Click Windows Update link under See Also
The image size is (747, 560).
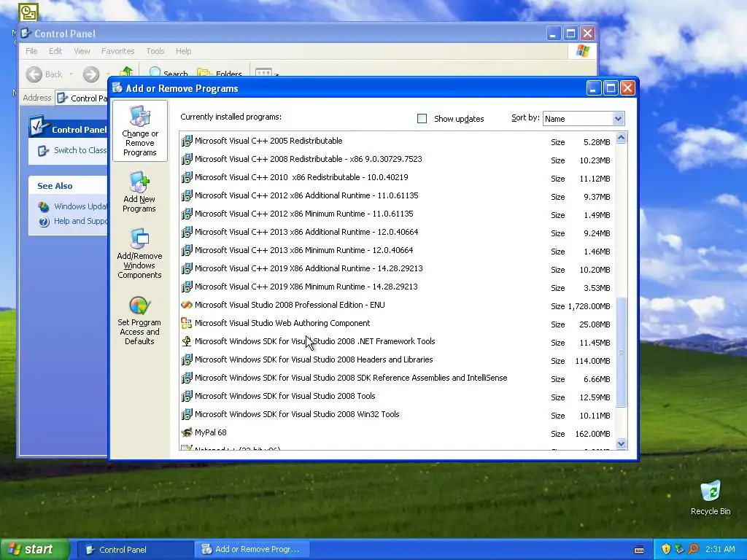point(80,206)
